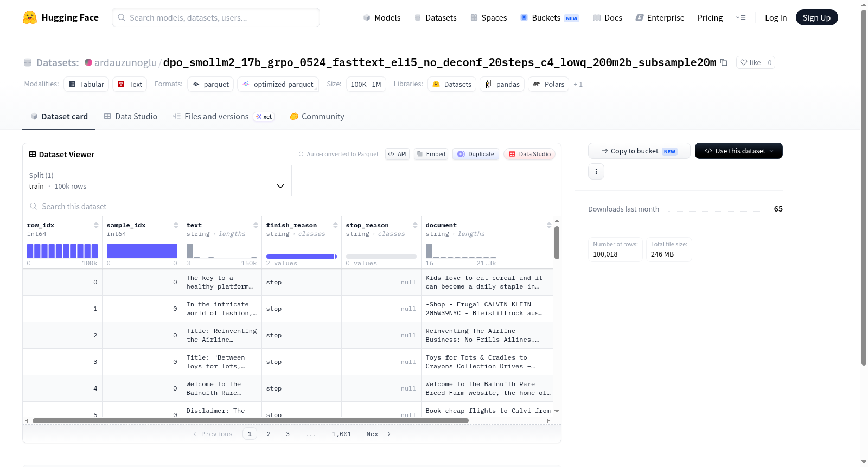Focus the Search this dataset field
Viewport: 868px width, 467px height.
[x=292, y=206]
